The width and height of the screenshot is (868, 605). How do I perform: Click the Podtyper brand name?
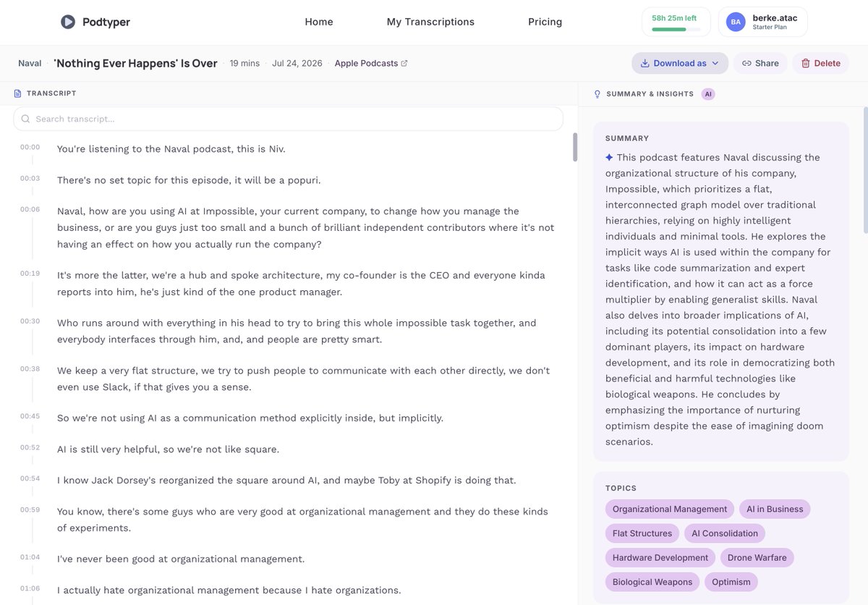106,22
